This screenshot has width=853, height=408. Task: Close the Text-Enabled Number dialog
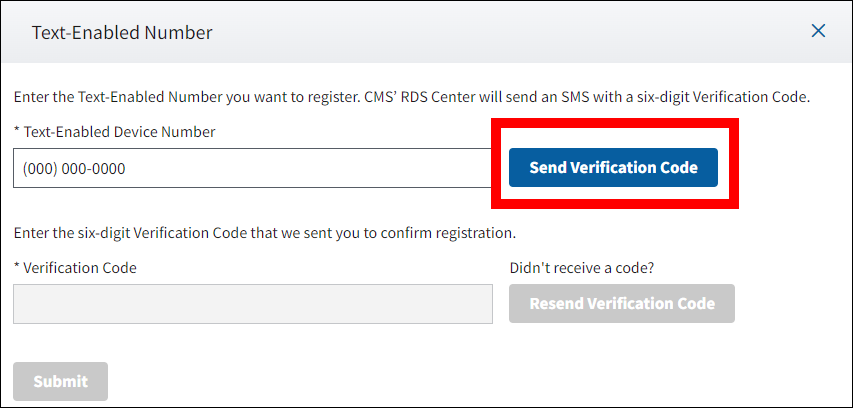click(818, 31)
